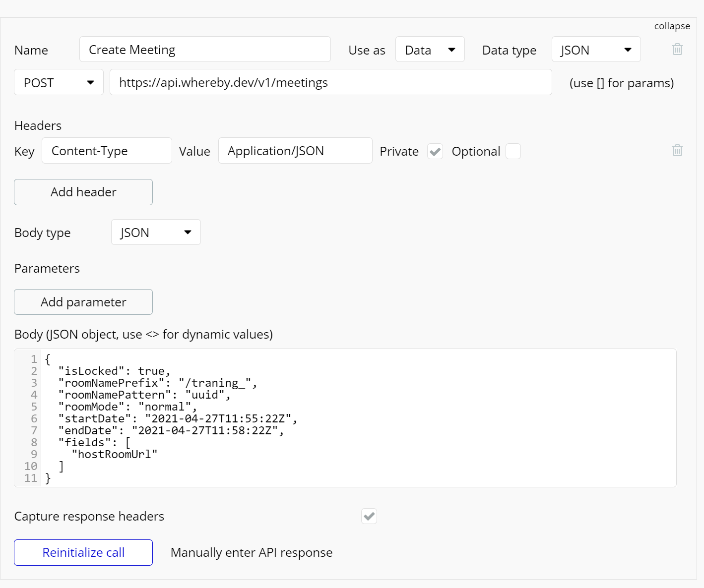The width and height of the screenshot is (704, 588).
Task: Click line number 6 in body editor
Action: click(x=34, y=418)
